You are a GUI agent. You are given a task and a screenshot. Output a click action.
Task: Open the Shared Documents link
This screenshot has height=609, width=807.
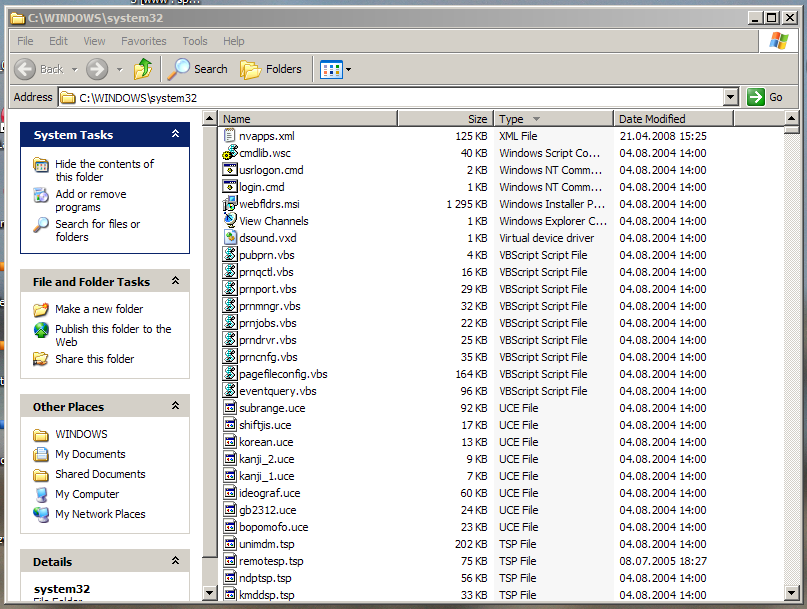[100, 474]
